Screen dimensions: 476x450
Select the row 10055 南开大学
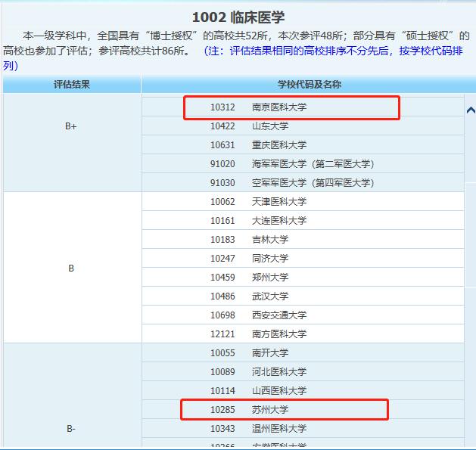pos(303,352)
